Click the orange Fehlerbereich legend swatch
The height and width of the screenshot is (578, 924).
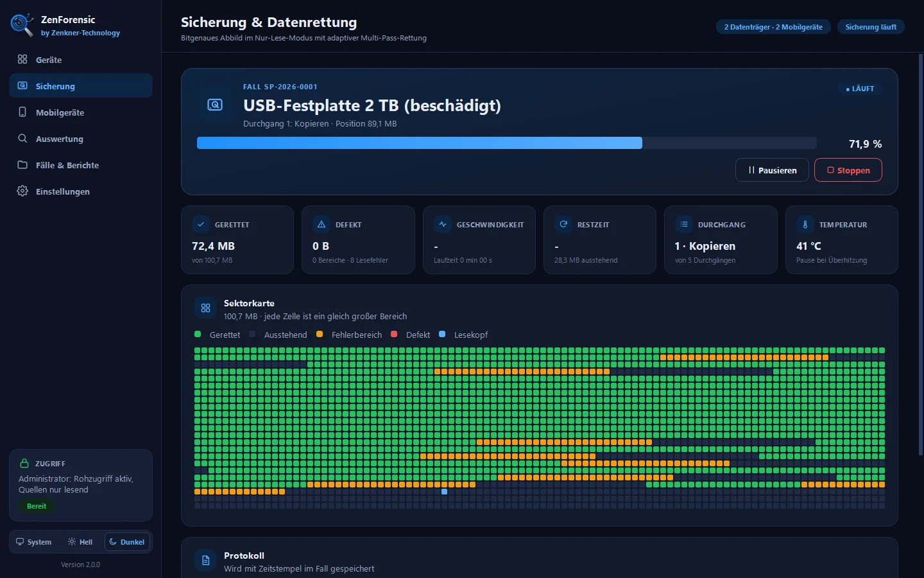coord(320,334)
